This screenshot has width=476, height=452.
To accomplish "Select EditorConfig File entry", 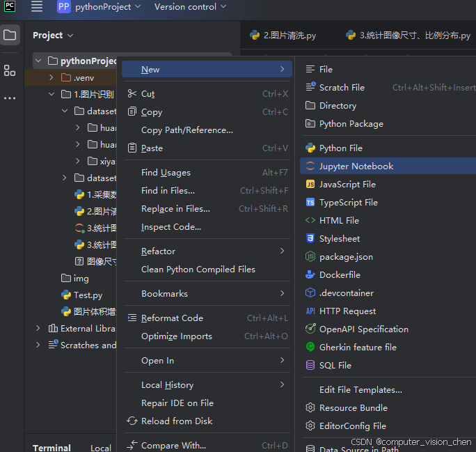I will point(388,426).
